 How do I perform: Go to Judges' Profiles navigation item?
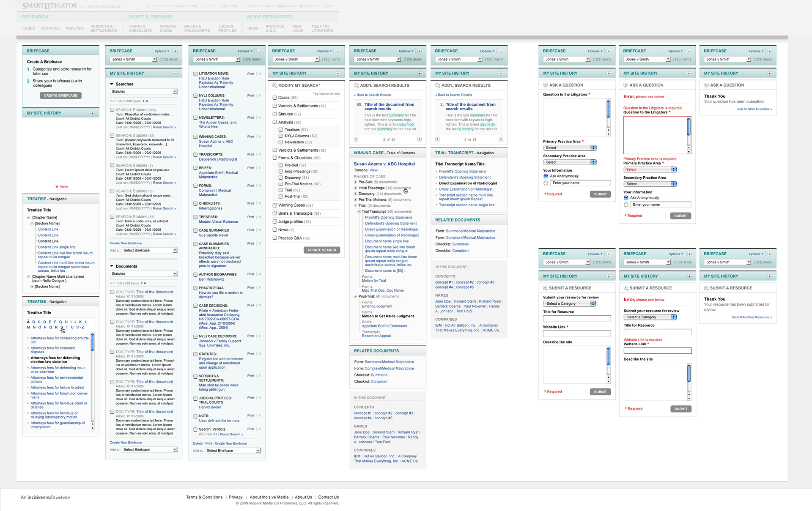(227, 28)
